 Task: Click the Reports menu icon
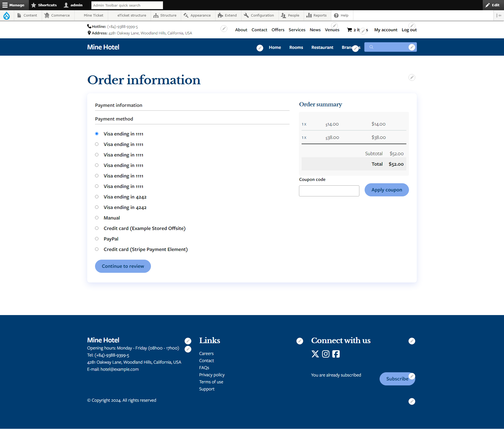click(310, 15)
